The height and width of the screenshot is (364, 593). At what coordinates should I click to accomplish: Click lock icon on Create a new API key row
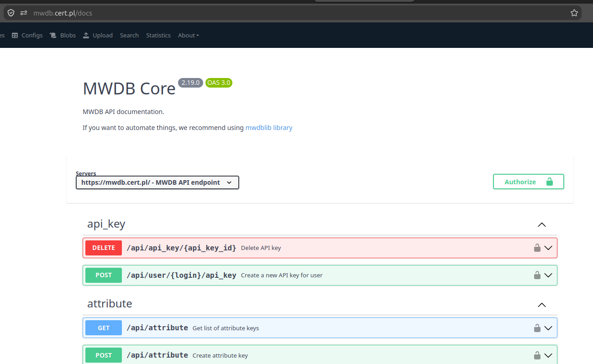537,275
